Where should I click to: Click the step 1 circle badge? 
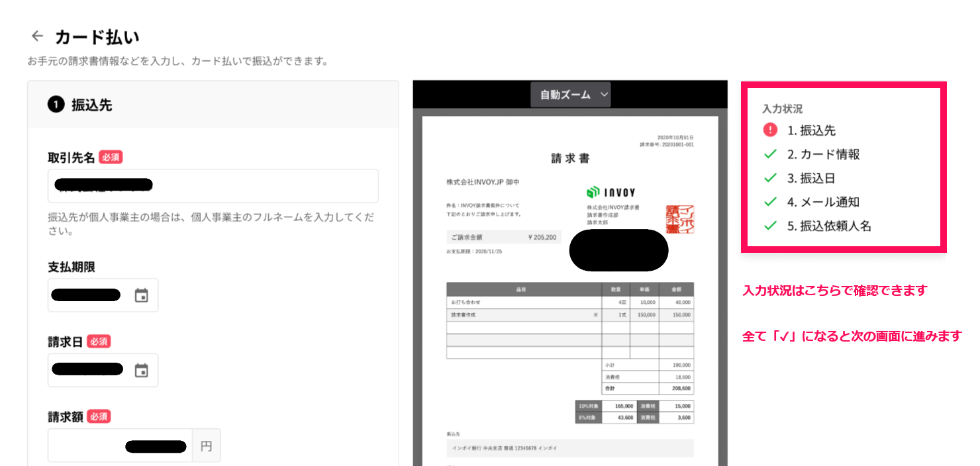(x=56, y=105)
